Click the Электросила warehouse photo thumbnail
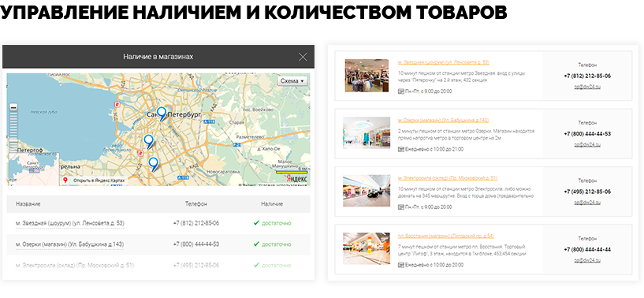Viewport: 644px width, 298px height. 367,191
